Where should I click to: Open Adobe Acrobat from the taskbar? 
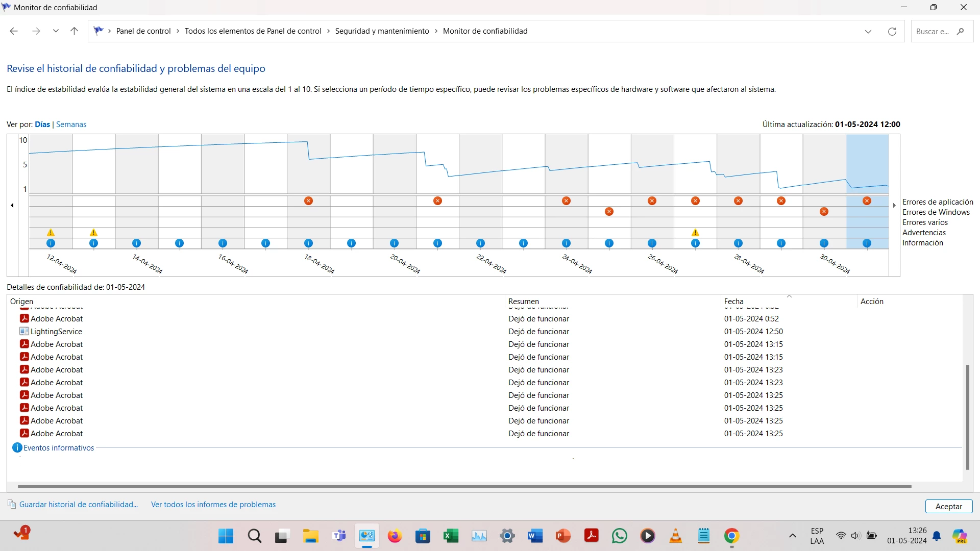pyautogui.click(x=591, y=536)
